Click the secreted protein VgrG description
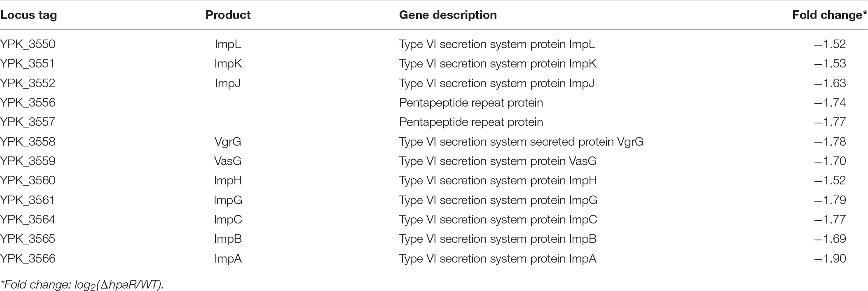This screenshot has width=868, height=291. point(521,142)
